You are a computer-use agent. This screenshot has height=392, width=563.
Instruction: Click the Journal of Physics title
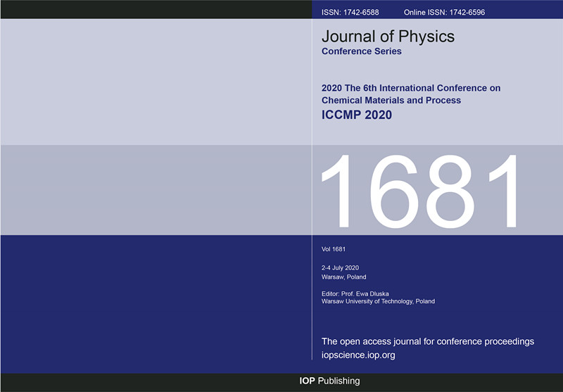[388, 37]
